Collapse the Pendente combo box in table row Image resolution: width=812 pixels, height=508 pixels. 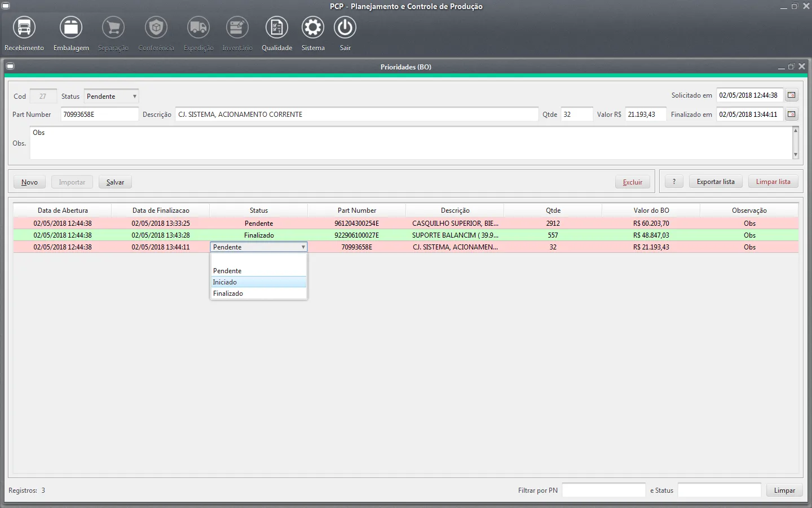coord(303,247)
